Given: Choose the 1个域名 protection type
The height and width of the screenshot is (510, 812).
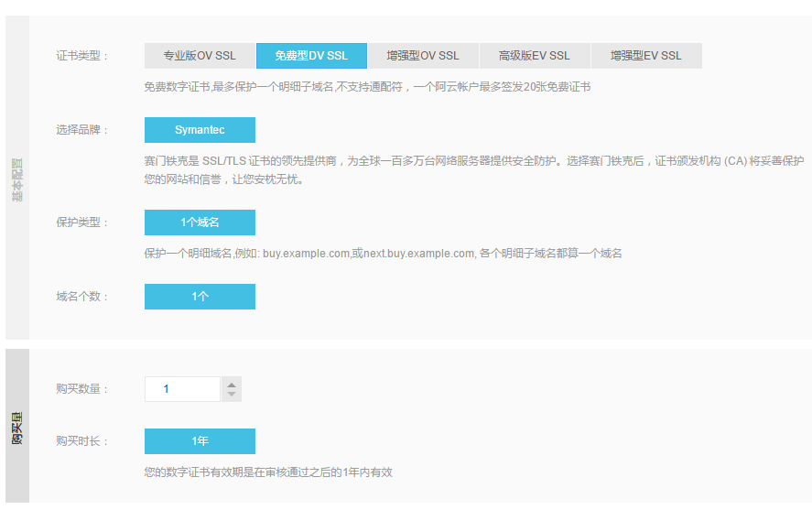Looking at the screenshot, I should (x=200, y=222).
